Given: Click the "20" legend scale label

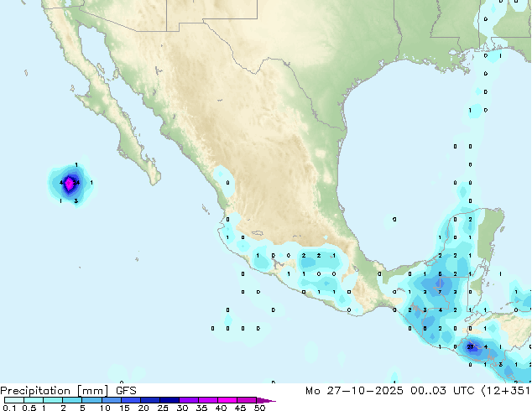Looking at the screenshot, I should tap(143, 408).
